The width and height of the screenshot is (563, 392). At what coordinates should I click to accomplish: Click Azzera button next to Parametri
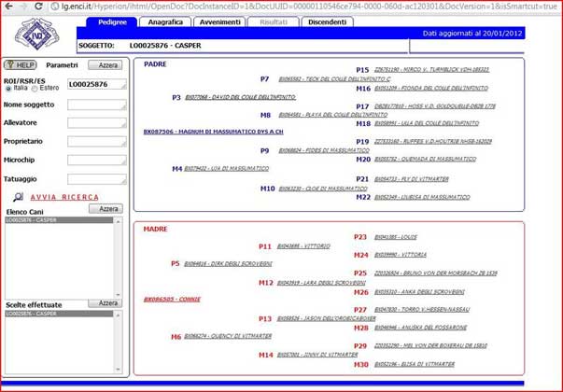pos(105,65)
